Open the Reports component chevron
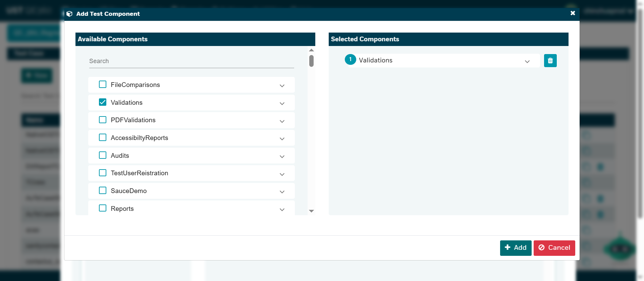 click(x=282, y=209)
